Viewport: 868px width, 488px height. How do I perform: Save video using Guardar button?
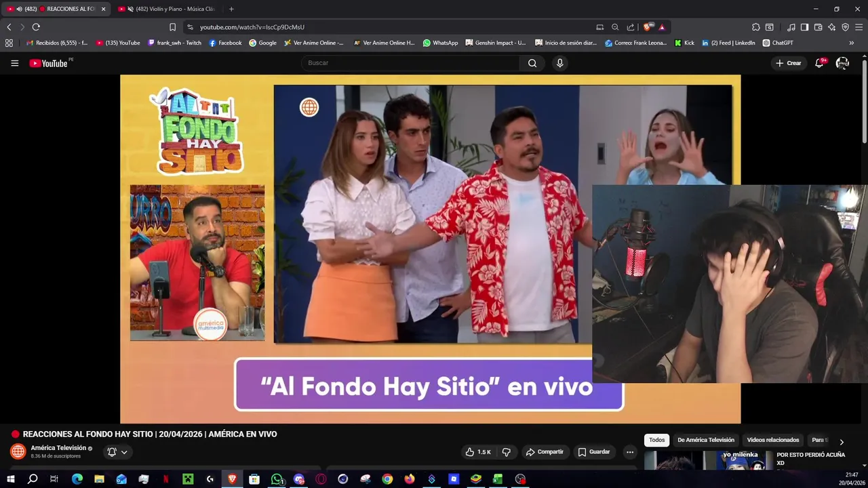[x=593, y=452]
